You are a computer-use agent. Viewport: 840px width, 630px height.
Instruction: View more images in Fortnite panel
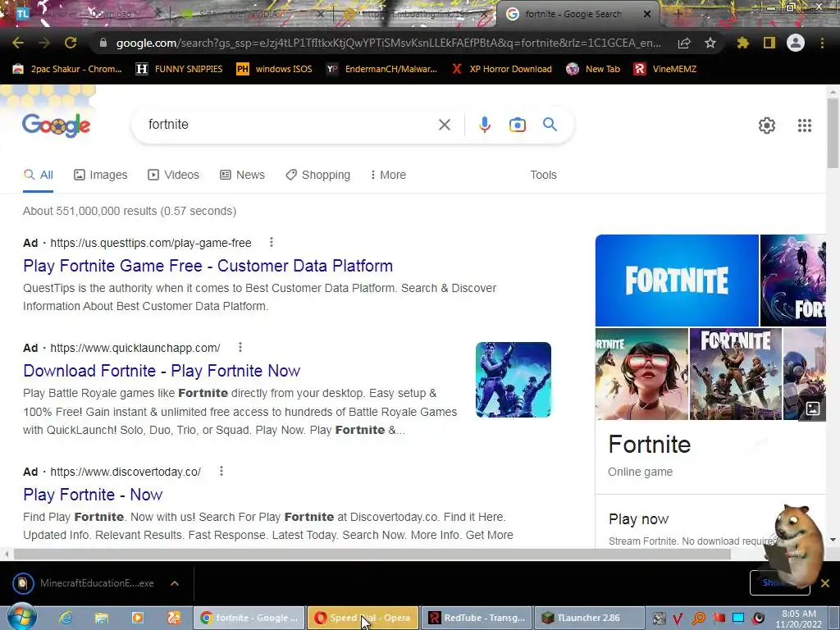[x=813, y=409]
